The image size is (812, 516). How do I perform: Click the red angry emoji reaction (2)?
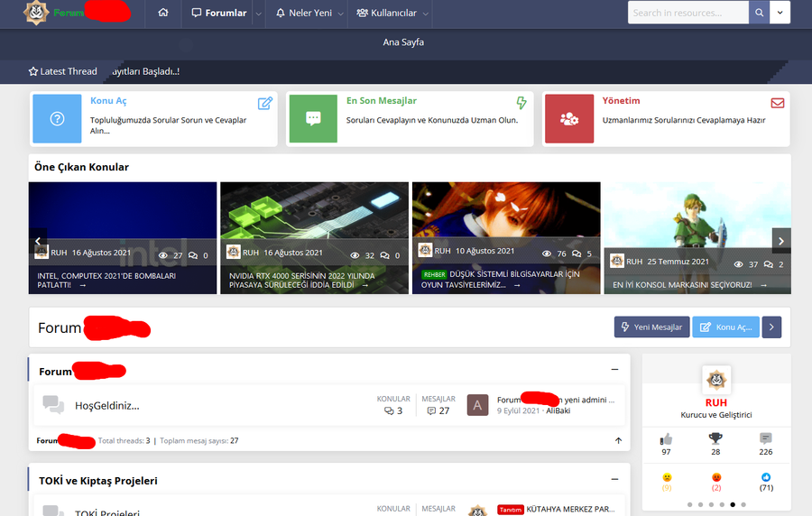pos(716,477)
